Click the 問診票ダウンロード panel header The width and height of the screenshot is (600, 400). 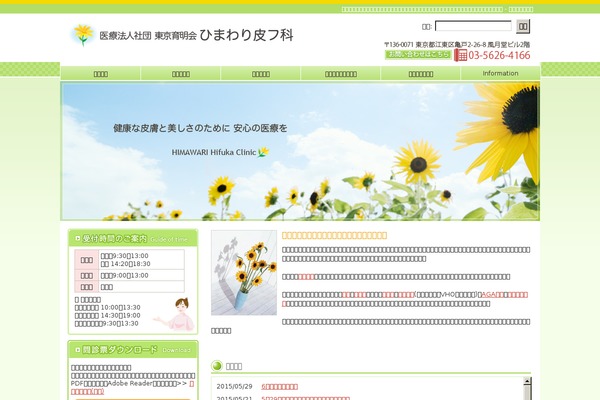tap(133, 349)
